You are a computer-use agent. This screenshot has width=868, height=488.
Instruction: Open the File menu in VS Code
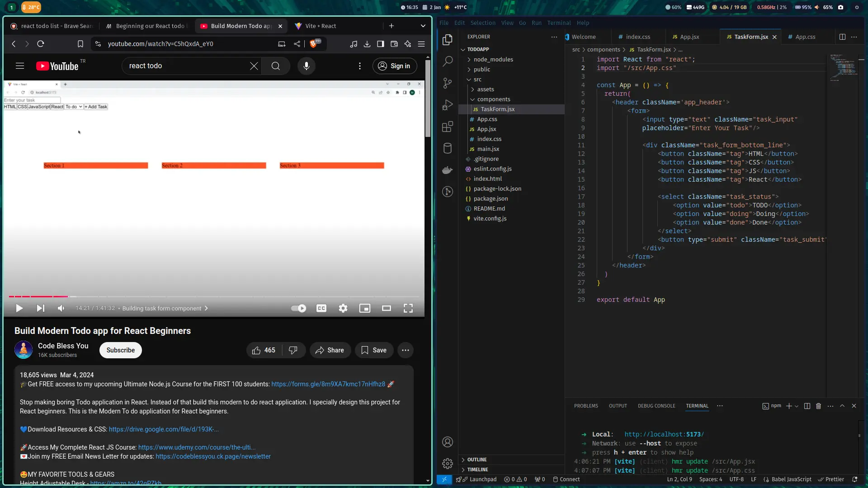[444, 23]
